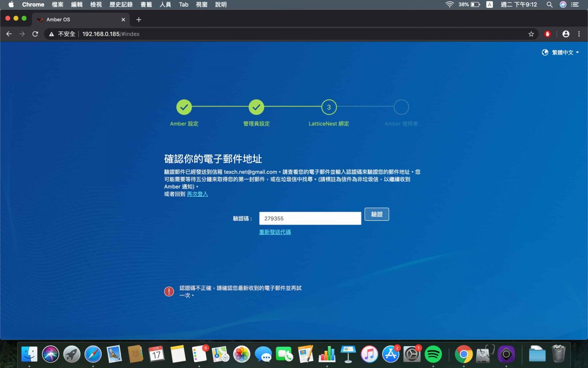Viewport: 588px width, 368px height.
Task: Open Safari from the dock
Action: pos(93,354)
